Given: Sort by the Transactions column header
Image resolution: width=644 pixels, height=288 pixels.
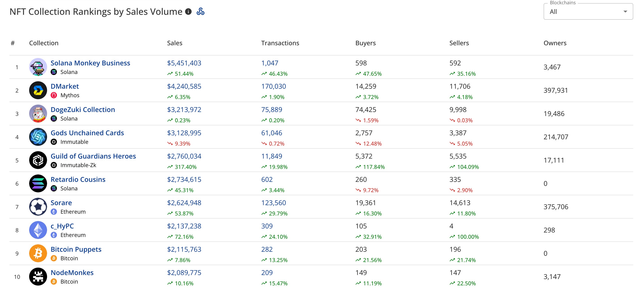Looking at the screenshot, I should pos(280,43).
